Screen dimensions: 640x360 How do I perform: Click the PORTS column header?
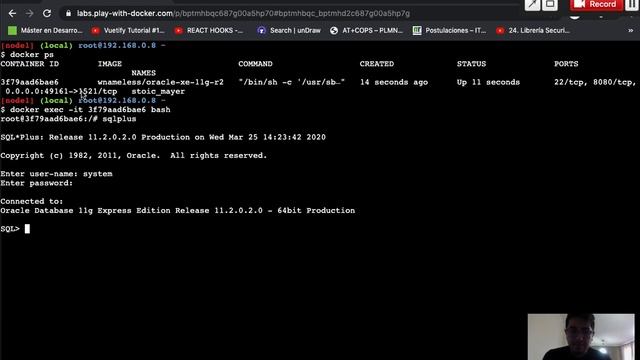coord(566,64)
